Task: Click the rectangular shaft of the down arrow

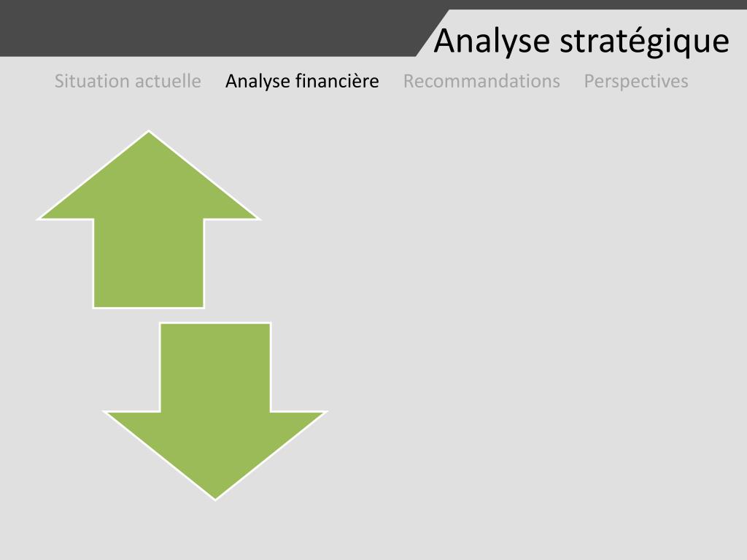Action: (x=215, y=367)
